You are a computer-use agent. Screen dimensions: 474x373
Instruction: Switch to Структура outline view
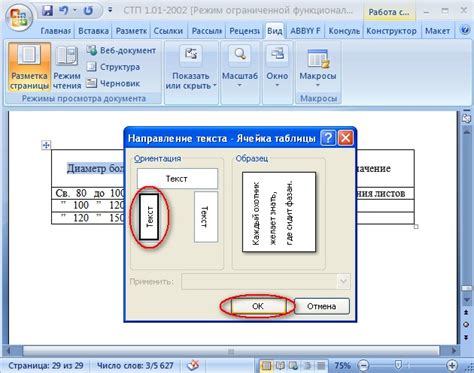pos(113,67)
